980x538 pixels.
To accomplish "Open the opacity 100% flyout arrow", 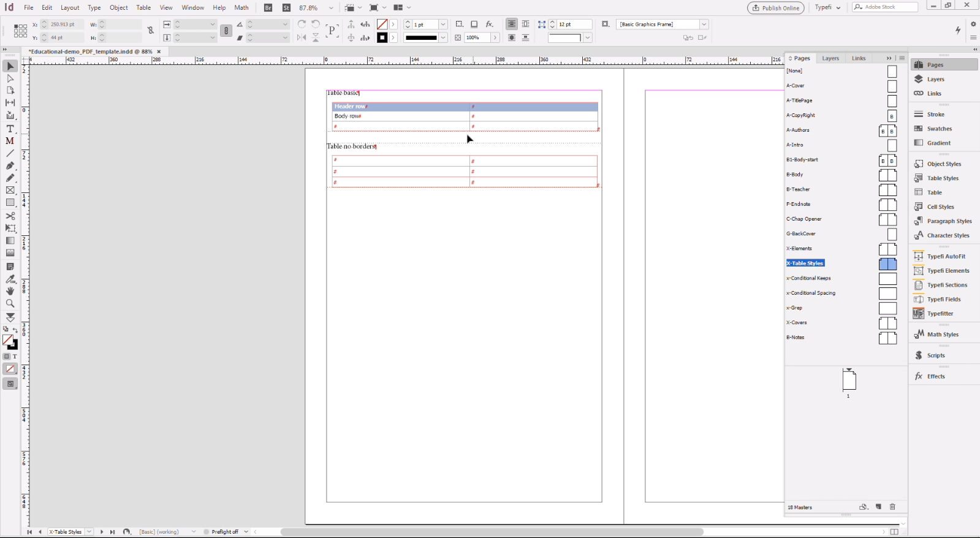I will 495,38.
